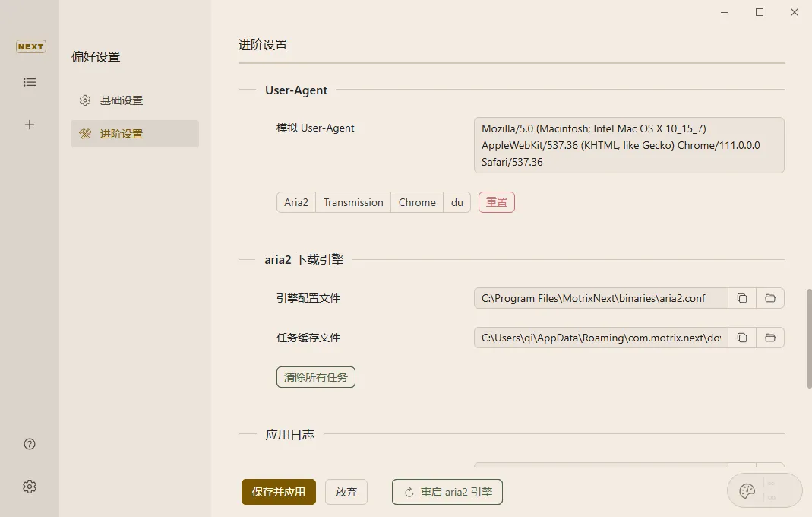
Task: Click the 引擎配置文件 label
Action: [308, 298]
